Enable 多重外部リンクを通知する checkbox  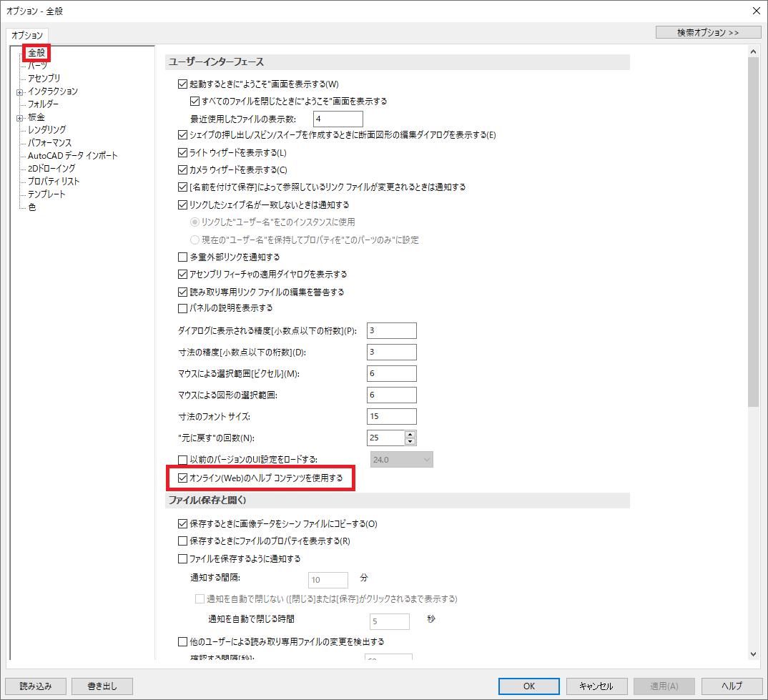tap(182, 257)
